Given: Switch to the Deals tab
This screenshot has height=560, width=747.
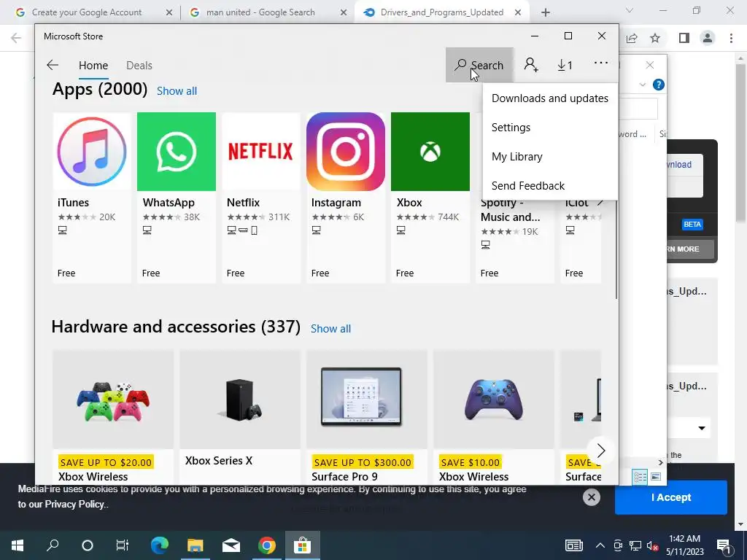Looking at the screenshot, I should [139, 65].
